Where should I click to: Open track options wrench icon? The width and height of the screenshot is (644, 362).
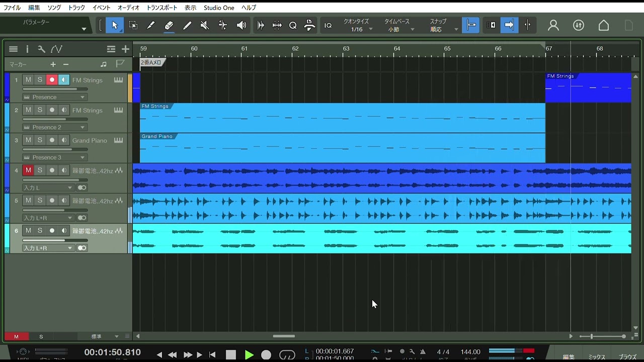click(41, 49)
